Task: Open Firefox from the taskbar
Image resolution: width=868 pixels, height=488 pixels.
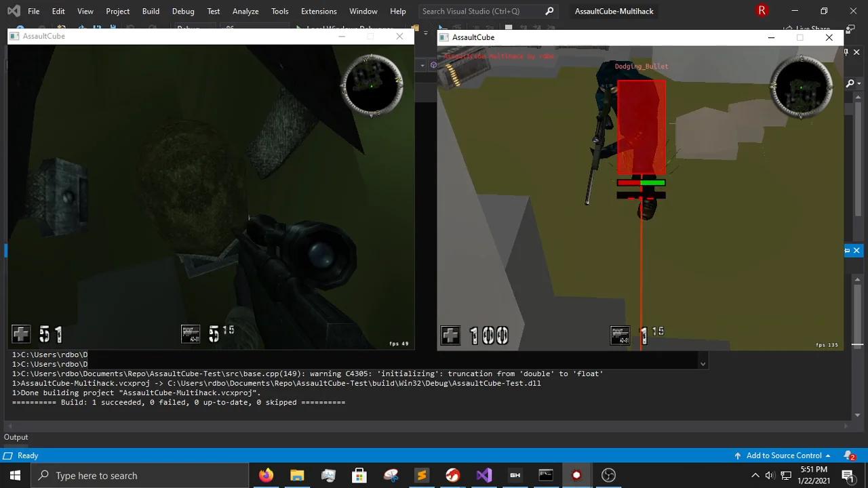Action: point(266,475)
